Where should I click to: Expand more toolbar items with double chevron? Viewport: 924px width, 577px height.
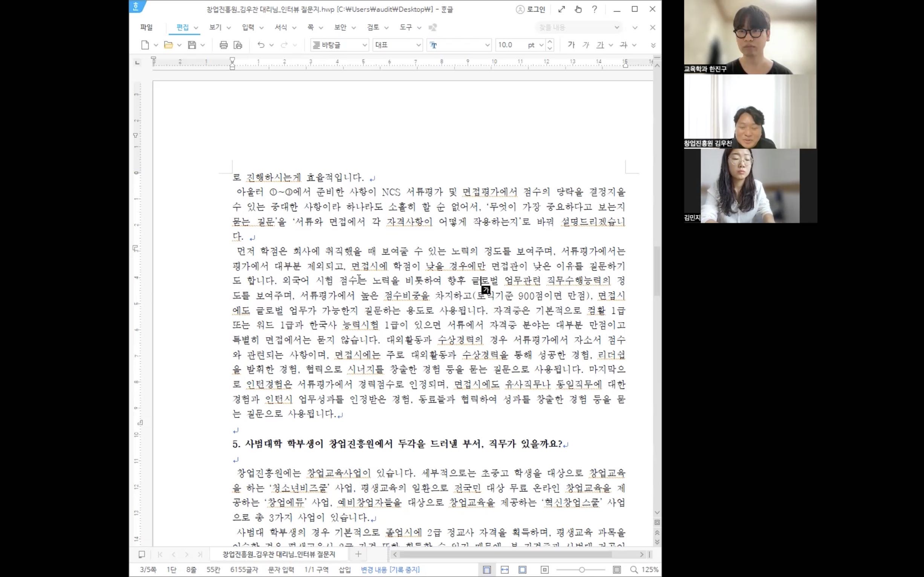[653, 45]
